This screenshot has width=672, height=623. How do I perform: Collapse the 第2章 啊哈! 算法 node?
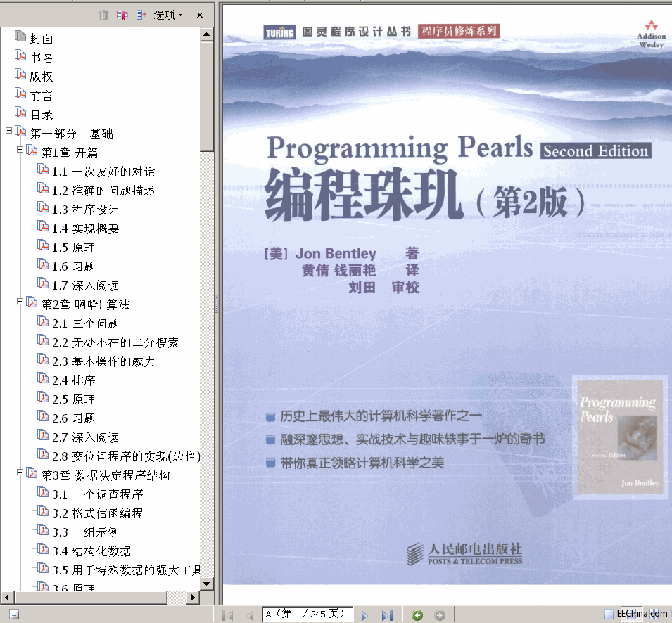[20, 302]
